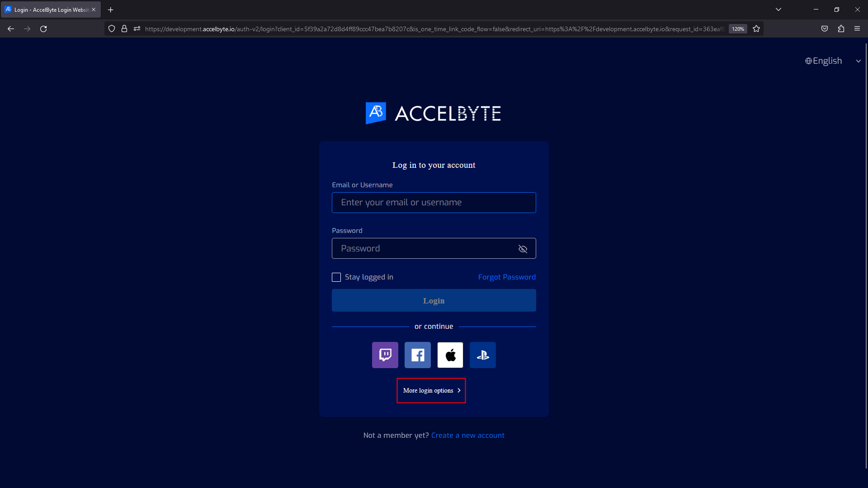Open the browser Extensions puzzle icon
The image size is (868, 488).
click(841, 29)
